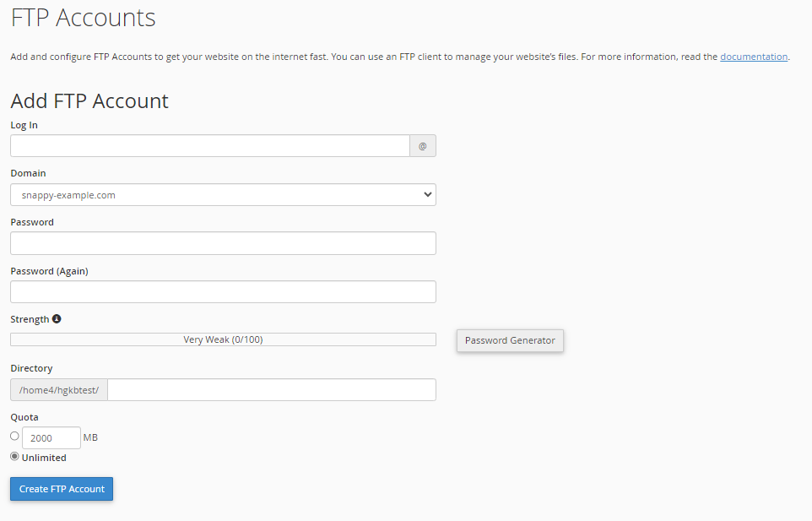This screenshot has width=812, height=521.
Task: Click the Domain dropdown arrow
Action: pos(427,194)
